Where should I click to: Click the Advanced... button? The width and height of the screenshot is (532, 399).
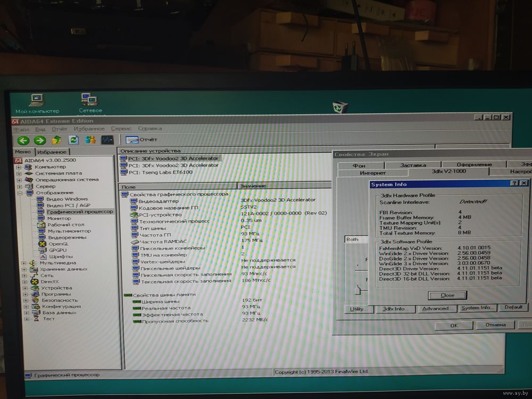coord(436,309)
